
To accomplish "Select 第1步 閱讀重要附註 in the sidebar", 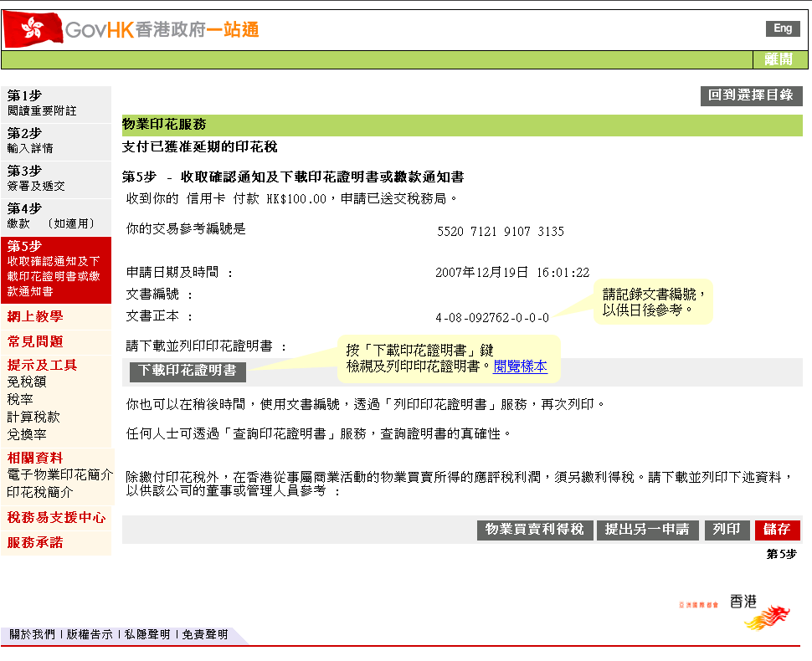I will (x=50, y=101).
